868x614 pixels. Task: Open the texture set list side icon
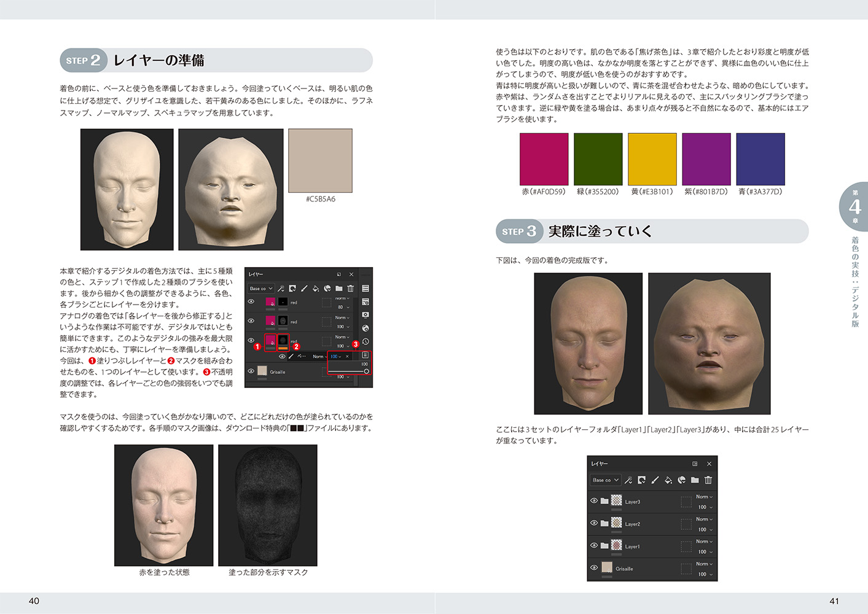[366, 289]
